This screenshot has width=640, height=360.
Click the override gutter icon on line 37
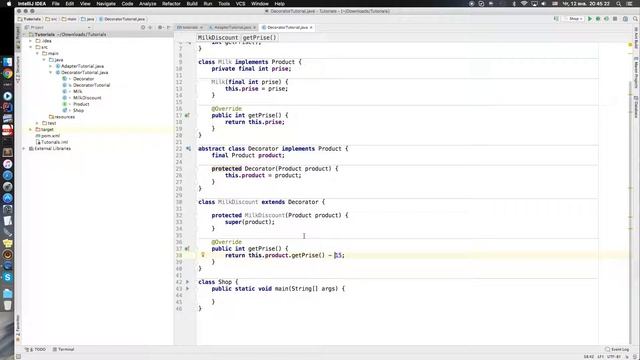click(187, 249)
